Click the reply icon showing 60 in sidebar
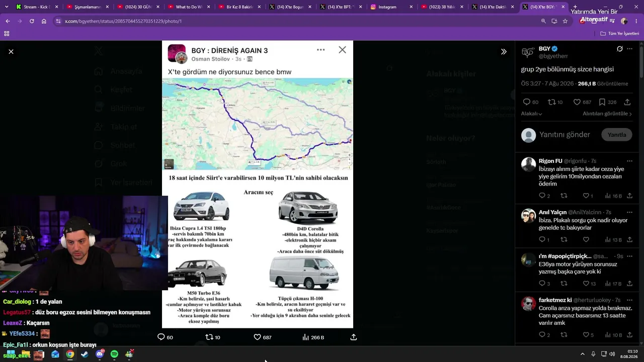 (x=530, y=102)
